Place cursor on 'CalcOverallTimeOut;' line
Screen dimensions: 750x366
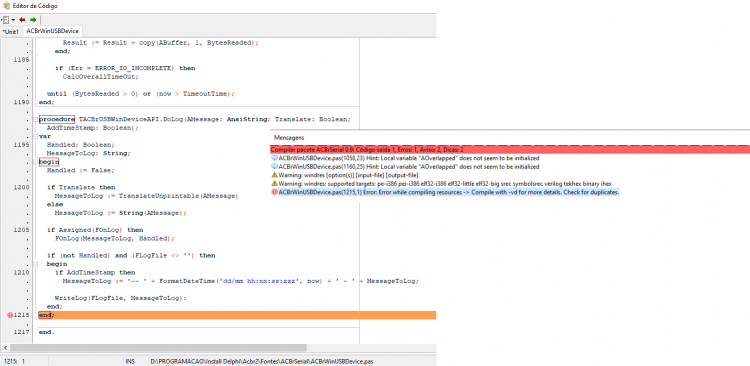point(100,77)
